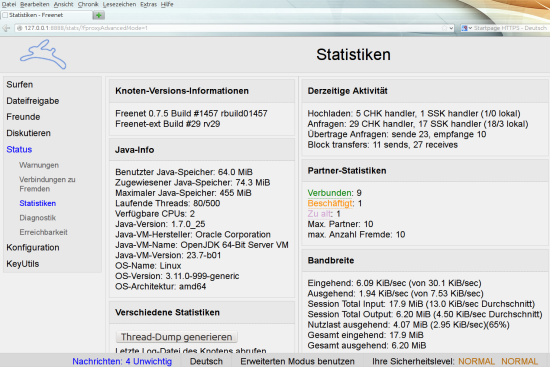Click the first NORMAL security level
The image size is (550, 367).
pos(476,361)
